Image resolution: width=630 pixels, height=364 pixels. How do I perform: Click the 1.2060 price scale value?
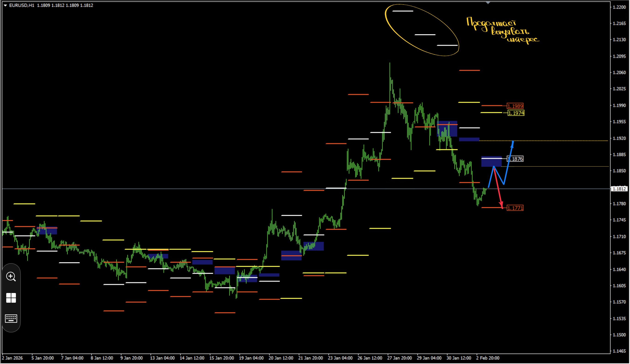[619, 72]
